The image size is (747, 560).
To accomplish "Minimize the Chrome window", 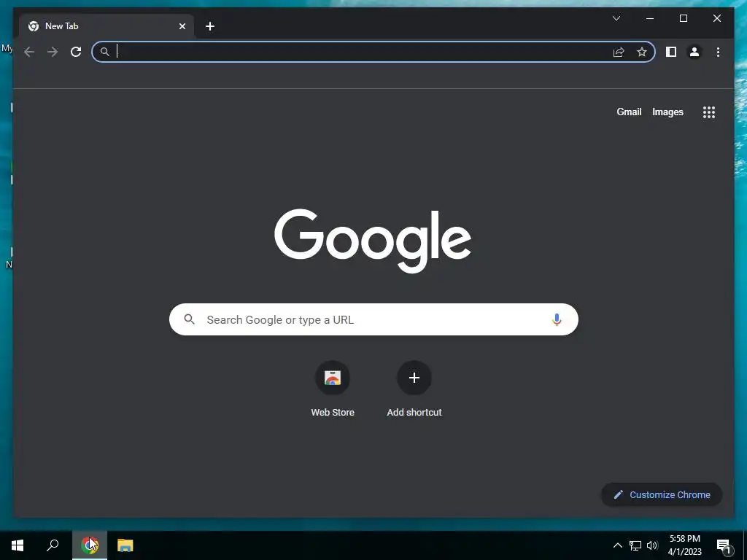I will tap(650, 18).
